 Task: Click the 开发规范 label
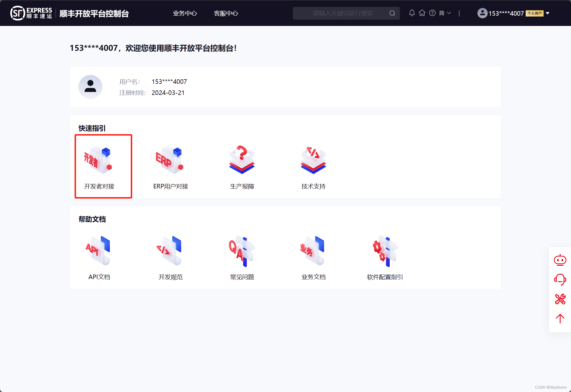click(171, 277)
